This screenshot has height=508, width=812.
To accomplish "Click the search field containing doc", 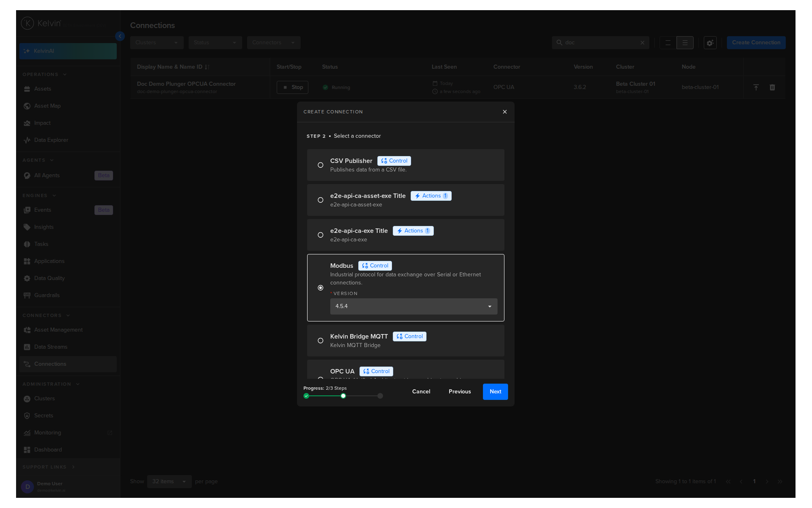I will tap(601, 43).
